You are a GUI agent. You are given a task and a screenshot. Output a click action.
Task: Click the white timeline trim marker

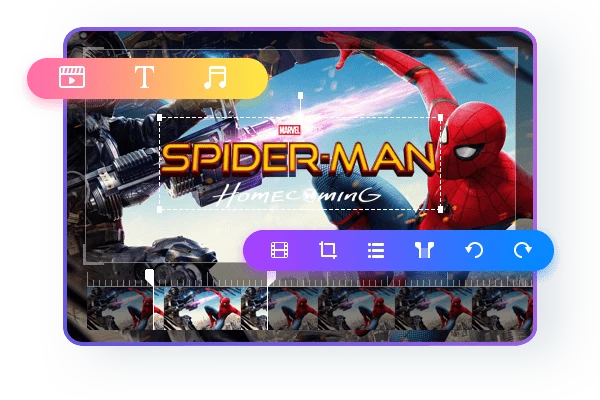150,277
